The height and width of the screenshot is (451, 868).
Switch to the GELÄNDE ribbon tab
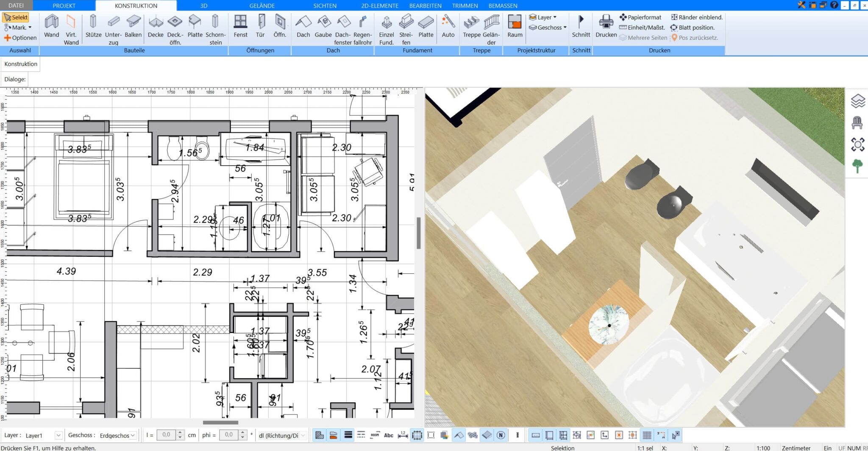pyautogui.click(x=262, y=6)
